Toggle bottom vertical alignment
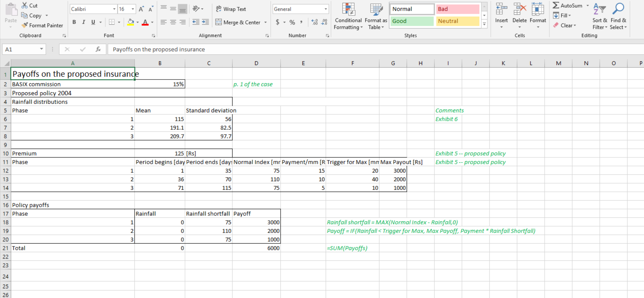The width and height of the screenshot is (644, 298). (183, 9)
